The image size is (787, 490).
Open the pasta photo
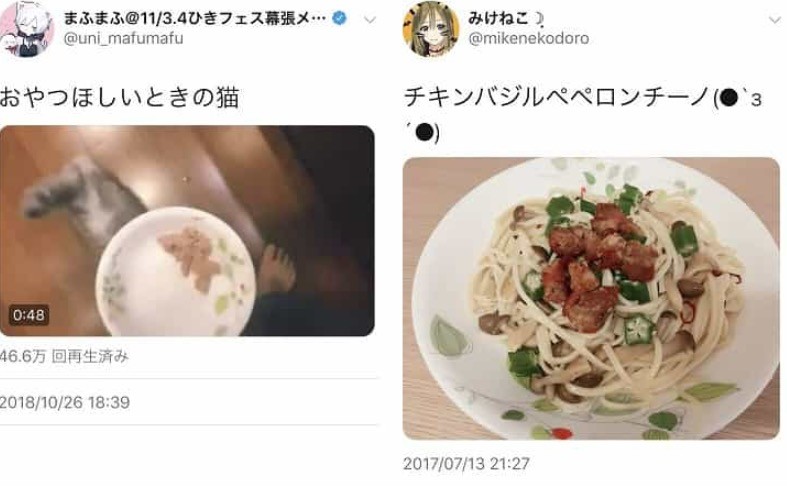point(591,299)
